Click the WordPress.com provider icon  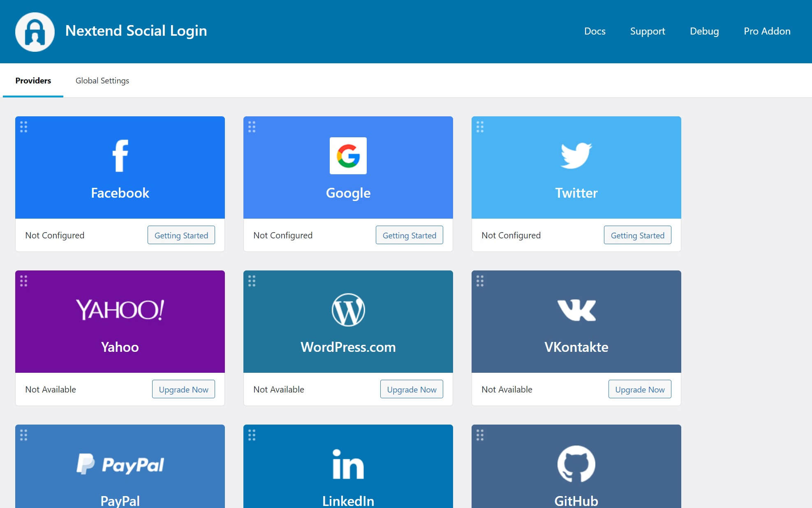(x=348, y=309)
